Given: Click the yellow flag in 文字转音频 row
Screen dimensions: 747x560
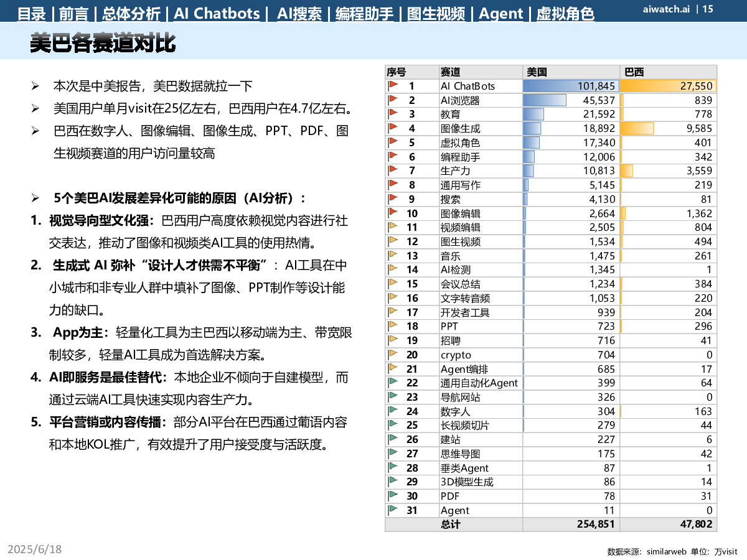Looking at the screenshot, I should pyautogui.click(x=393, y=297).
